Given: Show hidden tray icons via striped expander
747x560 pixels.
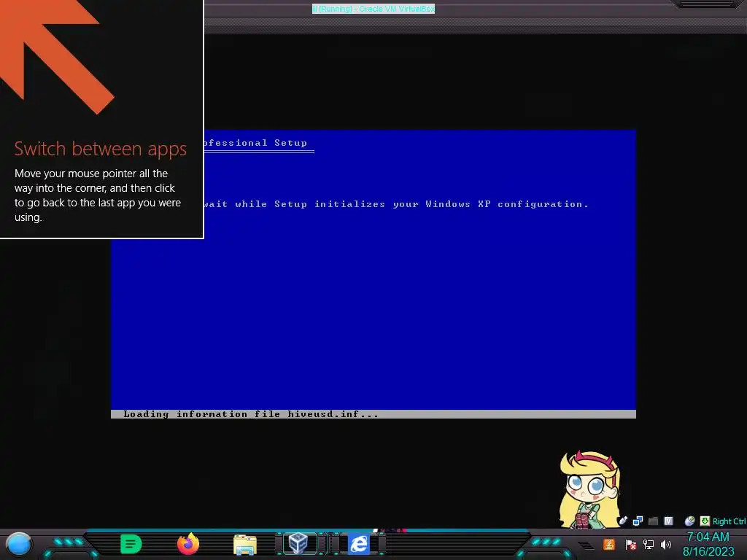Looking at the screenshot, I should click(x=586, y=545).
